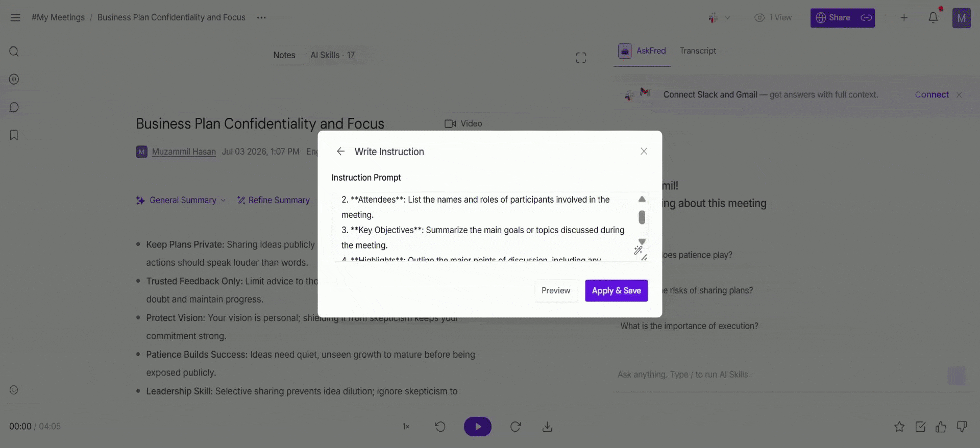The image size is (980, 448).
Task: Give thumbs down feedback
Action: coord(962,427)
